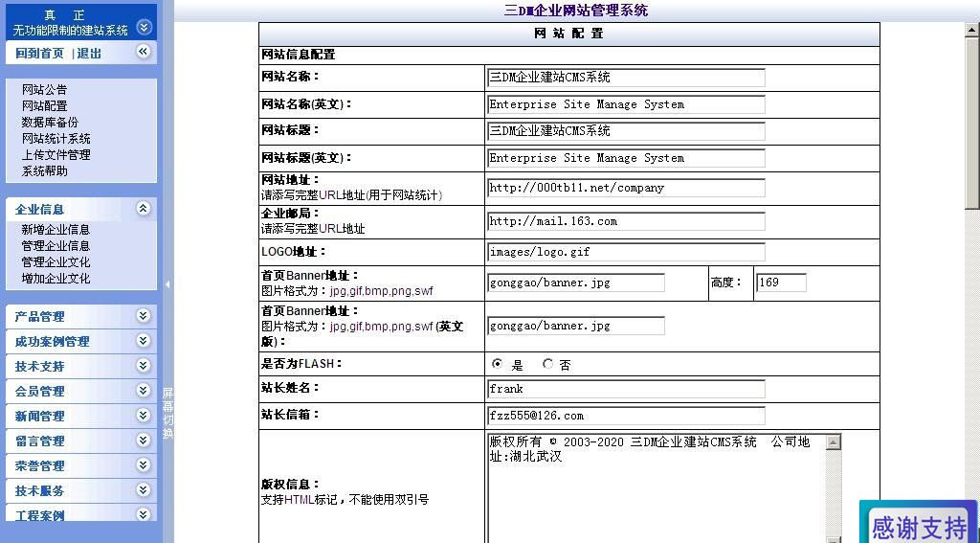Expand the 产品管理 section

point(144,316)
